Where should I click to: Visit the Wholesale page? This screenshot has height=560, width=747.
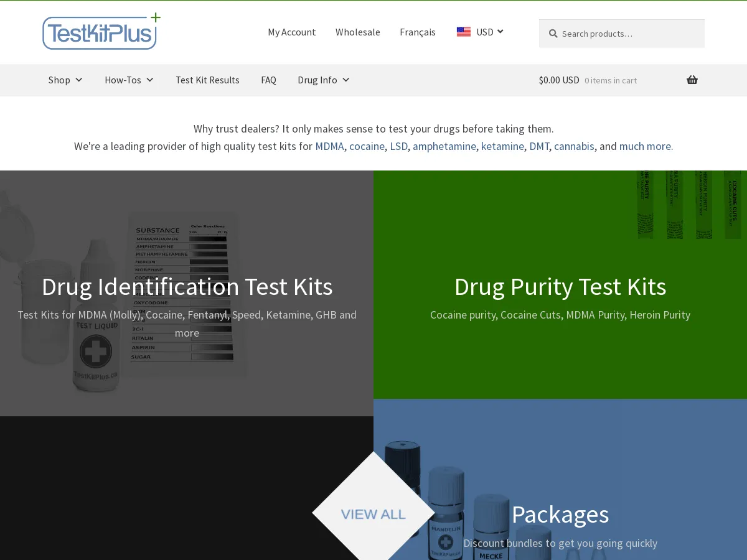pyautogui.click(x=357, y=32)
